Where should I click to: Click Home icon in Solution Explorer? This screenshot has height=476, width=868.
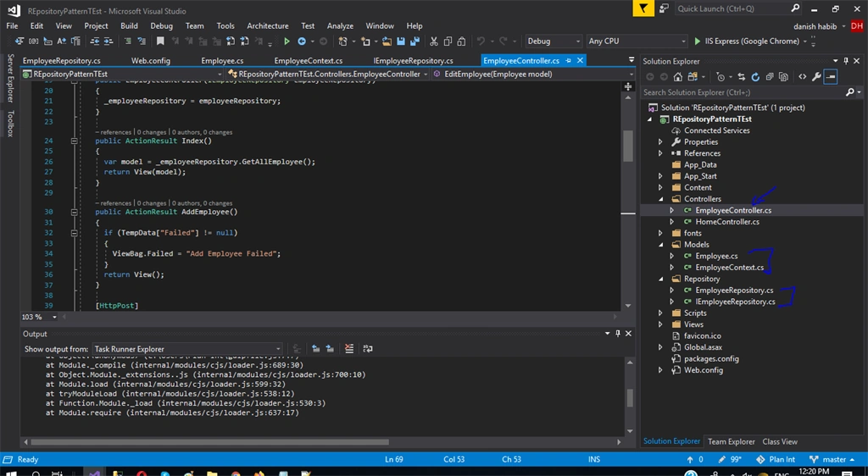[x=677, y=77]
